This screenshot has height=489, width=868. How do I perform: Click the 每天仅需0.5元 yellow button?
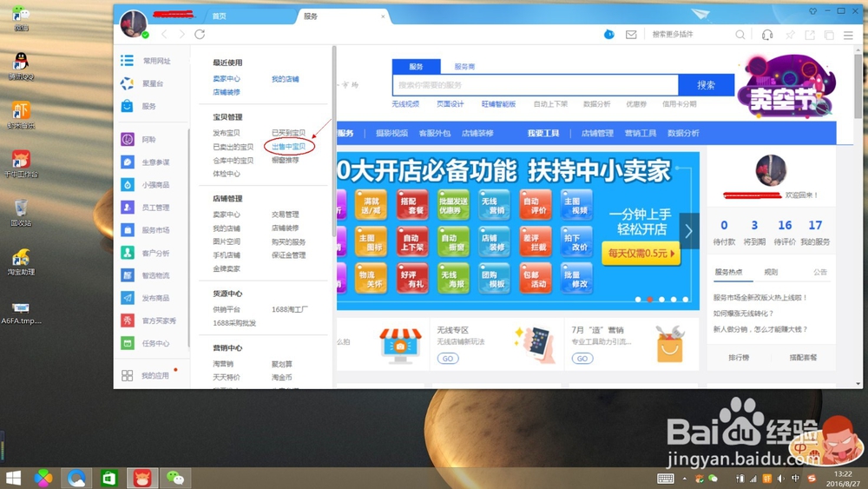(641, 254)
